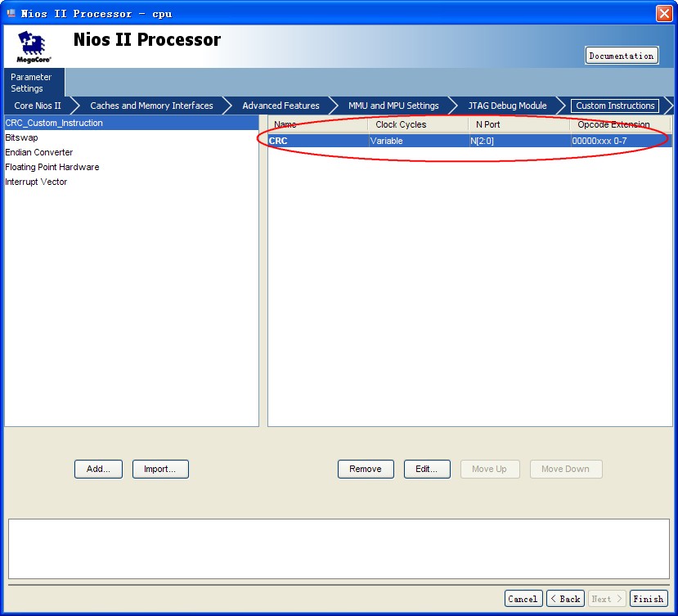Remove the selected CRC instruction
Image resolution: width=678 pixels, height=616 pixels.
click(365, 469)
